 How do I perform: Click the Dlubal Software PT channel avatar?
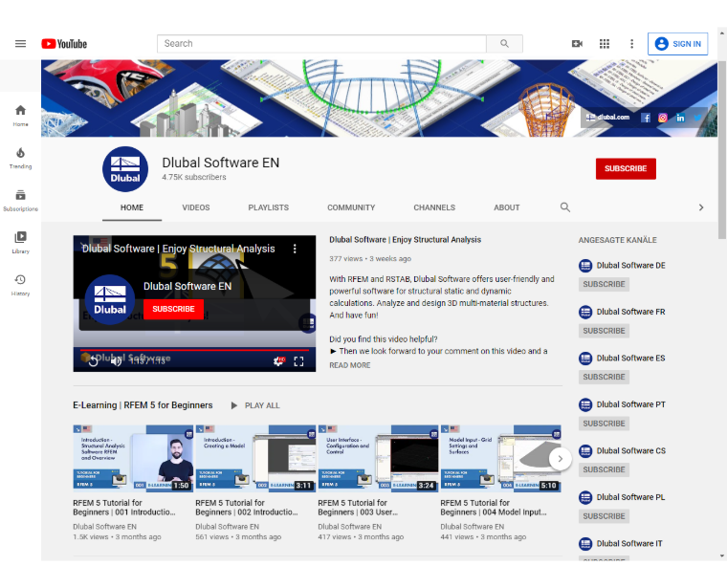point(585,404)
